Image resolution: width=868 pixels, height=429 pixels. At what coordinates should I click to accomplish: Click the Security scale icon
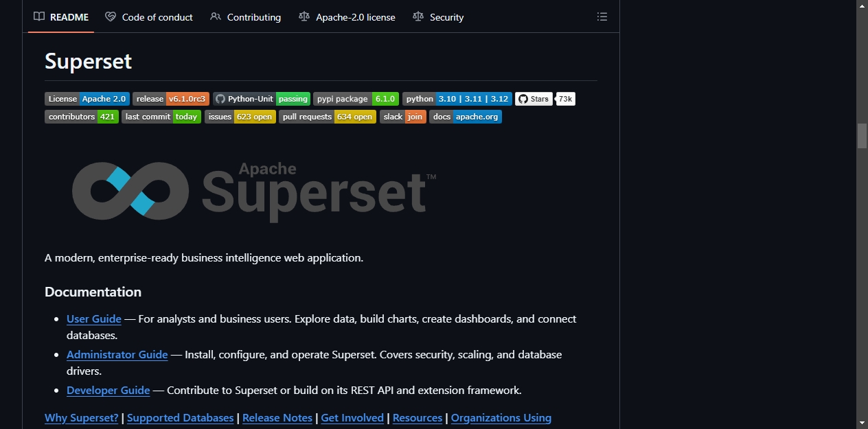point(418,17)
